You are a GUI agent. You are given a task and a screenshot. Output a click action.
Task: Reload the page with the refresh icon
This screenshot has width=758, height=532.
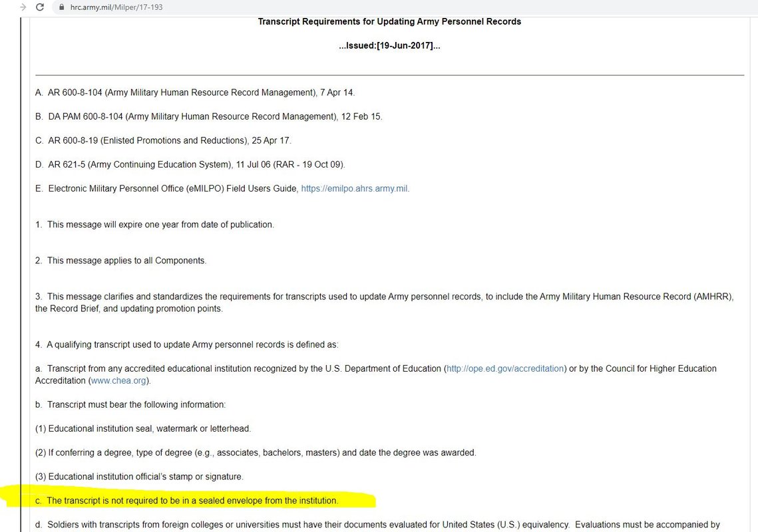[x=40, y=7]
